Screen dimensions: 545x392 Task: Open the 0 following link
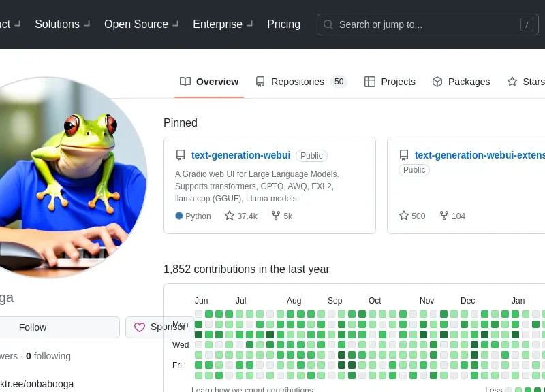click(48, 356)
